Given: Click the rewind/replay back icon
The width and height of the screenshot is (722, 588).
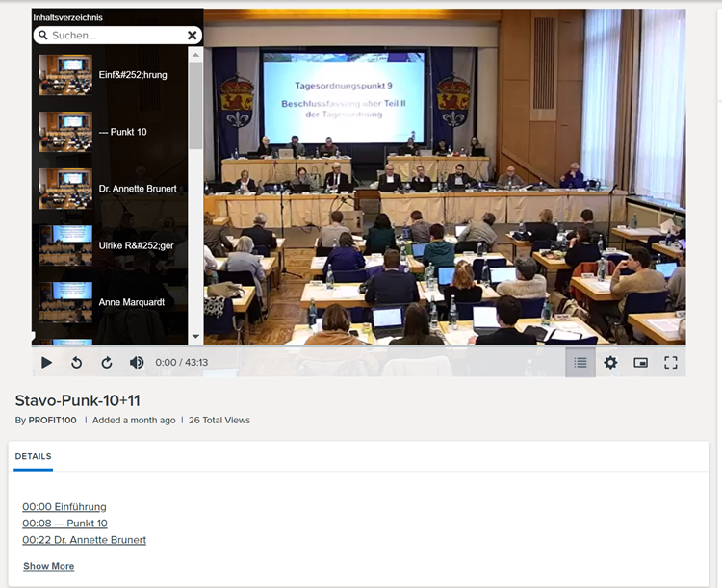Looking at the screenshot, I should point(76,363).
